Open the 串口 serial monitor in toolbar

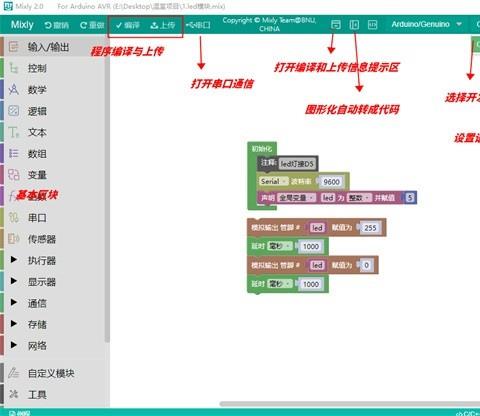pos(198,25)
